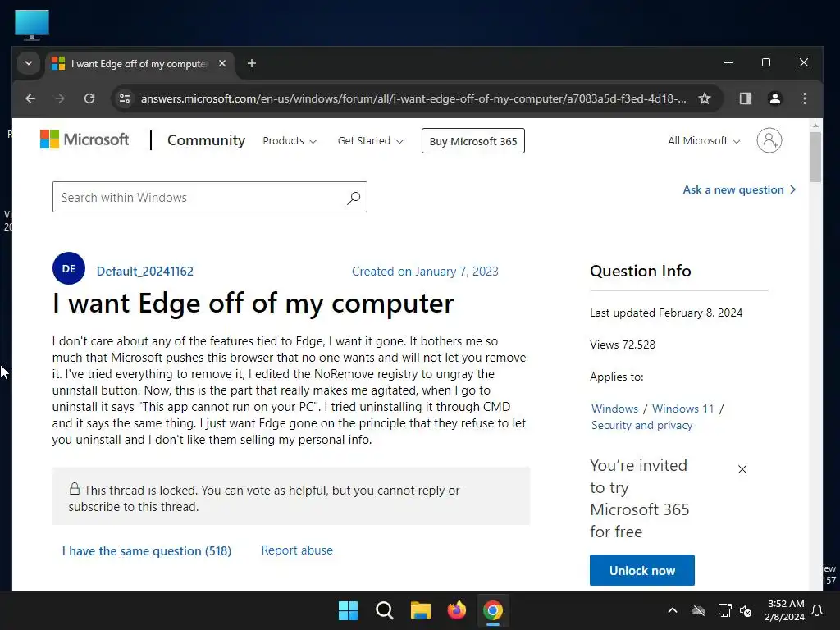Go back to the previous page

pyautogui.click(x=30, y=98)
